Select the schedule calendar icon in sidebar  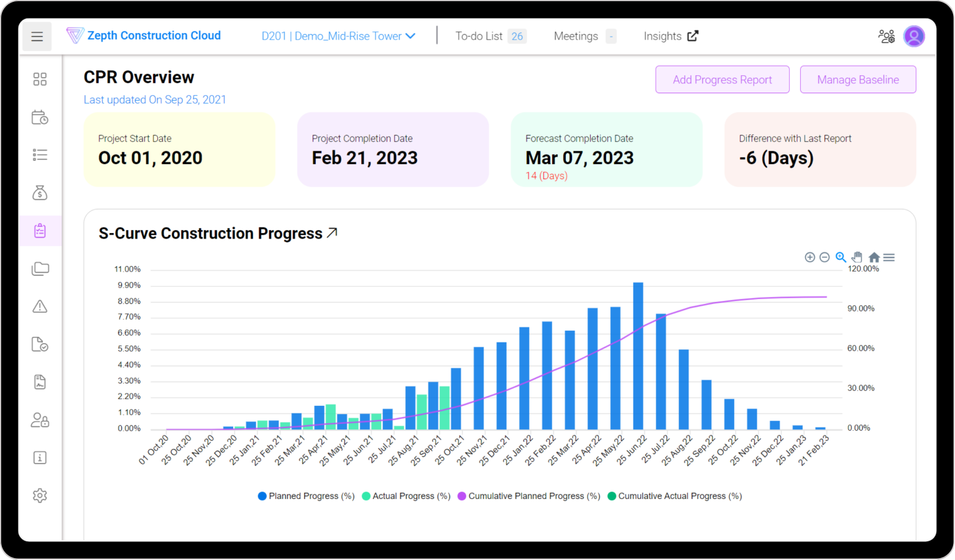tap(40, 117)
